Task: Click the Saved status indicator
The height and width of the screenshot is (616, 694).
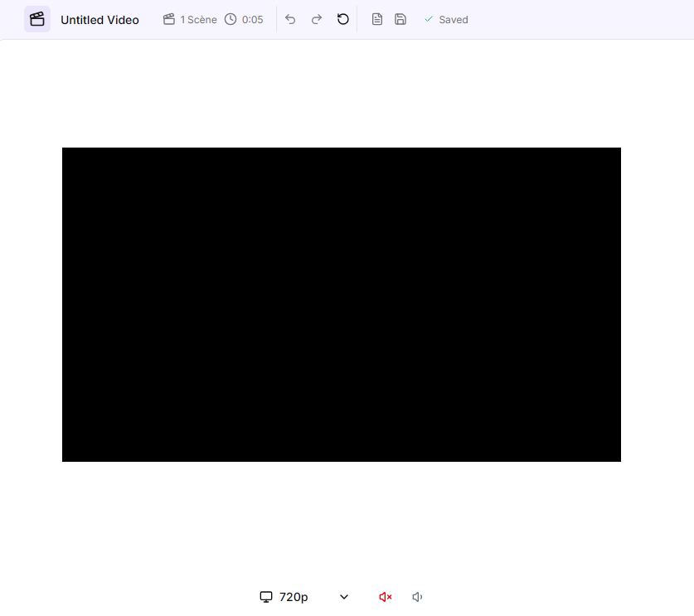Action: 446,19
